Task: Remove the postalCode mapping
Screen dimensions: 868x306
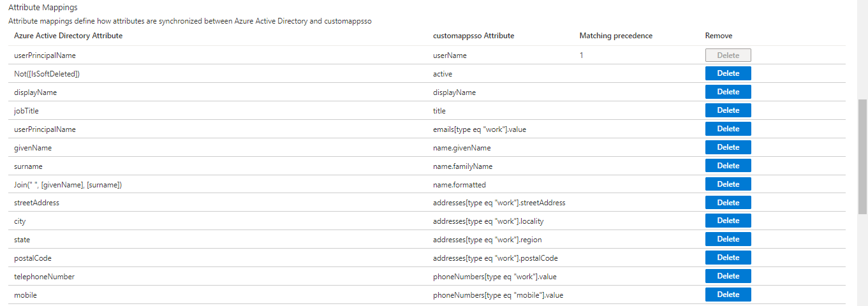Action: pos(728,258)
